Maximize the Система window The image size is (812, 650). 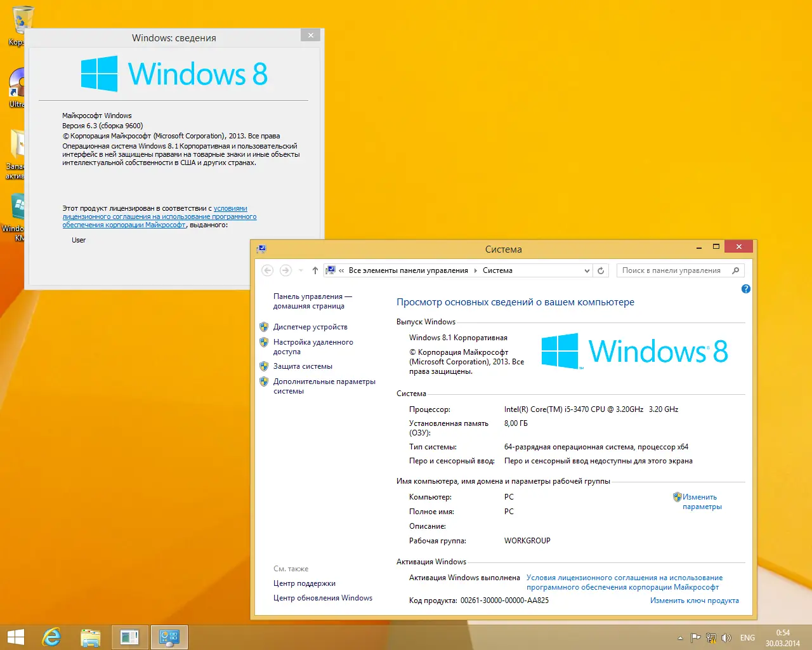pyautogui.click(x=716, y=247)
